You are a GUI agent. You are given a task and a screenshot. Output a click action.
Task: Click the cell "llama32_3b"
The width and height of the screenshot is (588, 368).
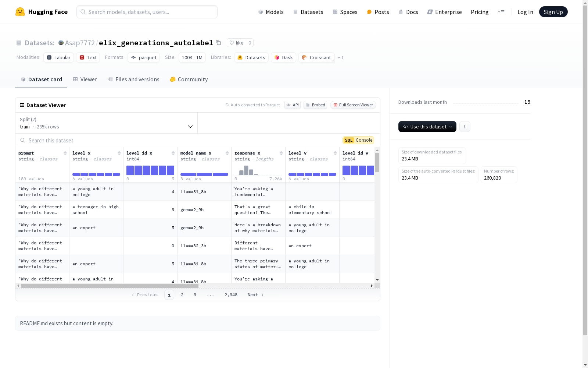[x=204, y=246]
